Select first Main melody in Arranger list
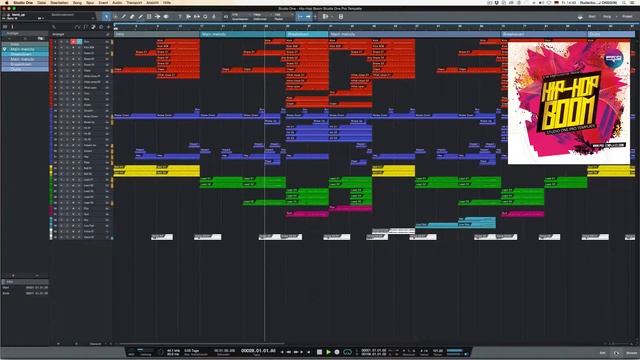 (x=25, y=49)
